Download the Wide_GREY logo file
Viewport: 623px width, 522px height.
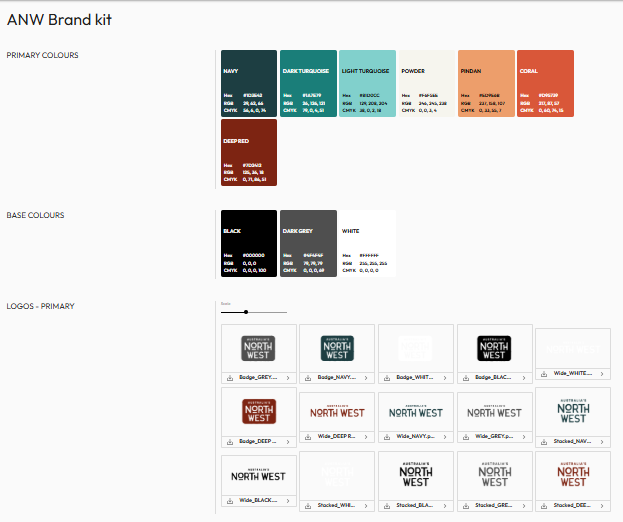tap(466, 437)
